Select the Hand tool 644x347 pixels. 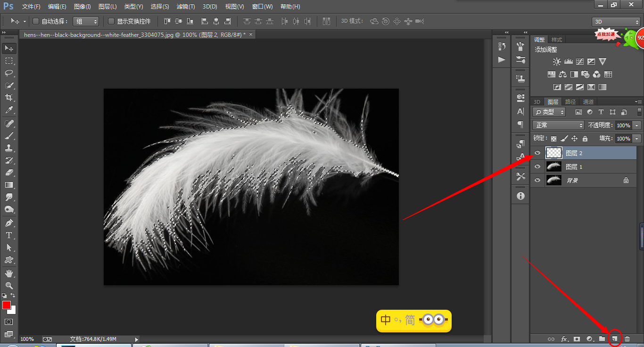pyautogui.click(x=9, y=273)
